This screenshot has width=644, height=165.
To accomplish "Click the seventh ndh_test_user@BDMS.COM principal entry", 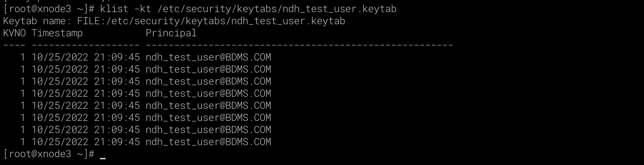I will point(209,130).
